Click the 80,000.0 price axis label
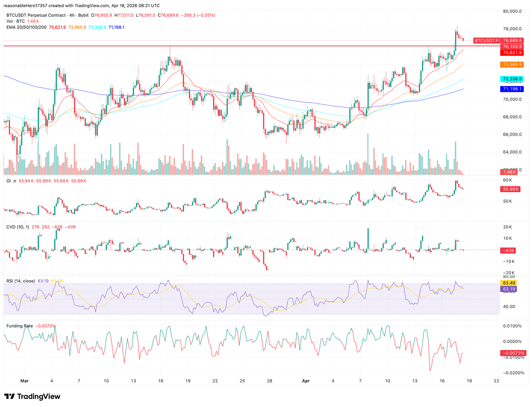This screenshot has width=532, height=407. (512, 12)
